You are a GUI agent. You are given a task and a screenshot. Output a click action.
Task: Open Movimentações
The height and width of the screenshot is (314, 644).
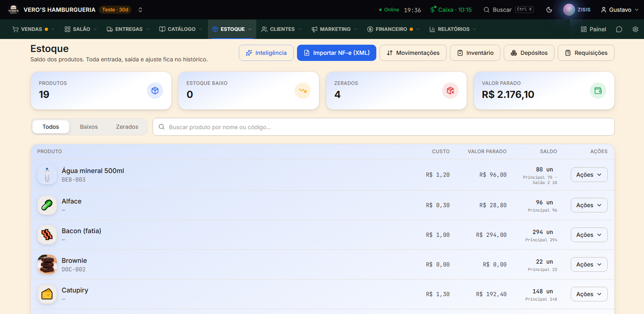(x=413, y=53)
